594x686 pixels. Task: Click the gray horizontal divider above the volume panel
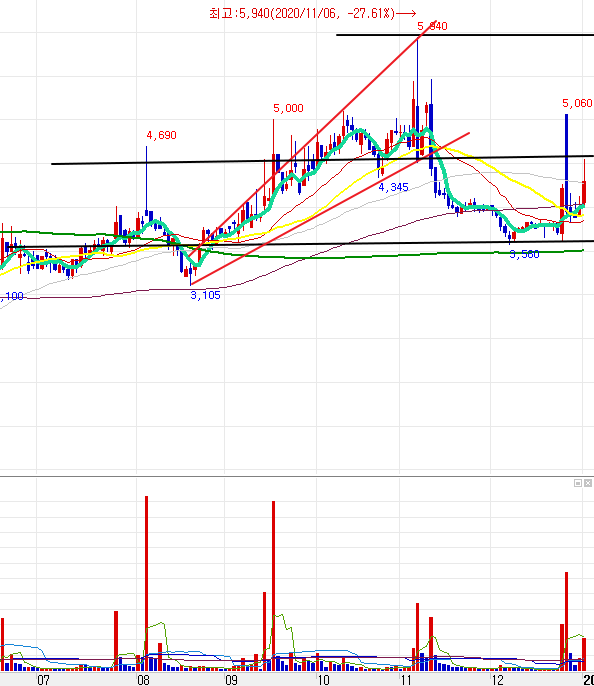pos(297,476)
